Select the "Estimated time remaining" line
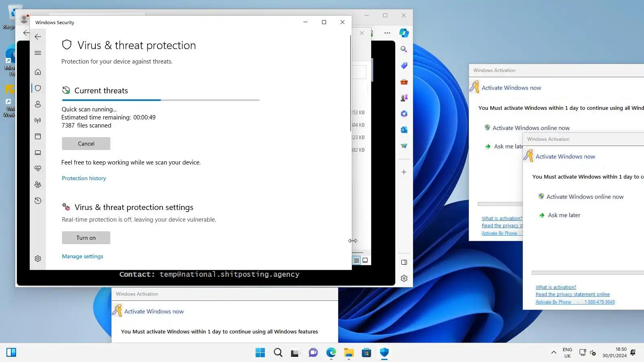 click(x=108, y=117)
